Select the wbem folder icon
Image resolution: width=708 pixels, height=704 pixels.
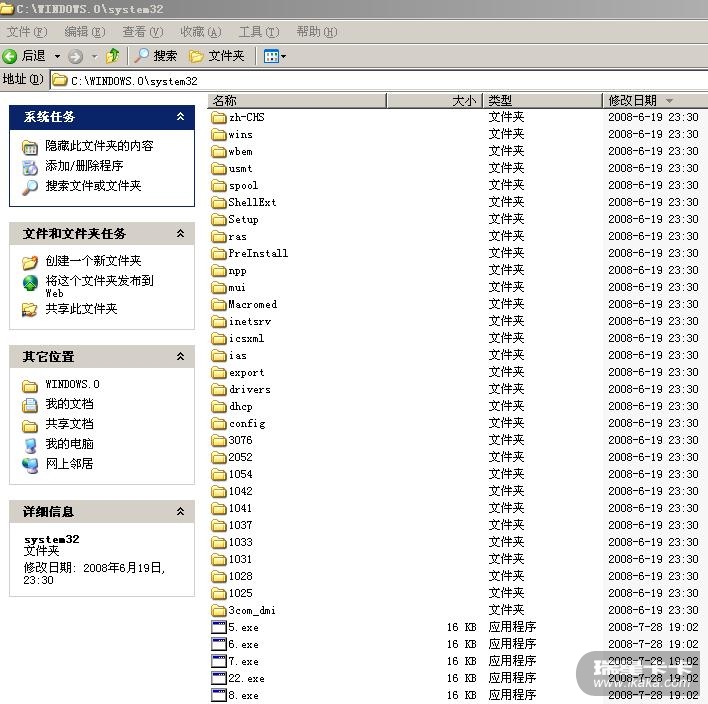coord(219,151)
